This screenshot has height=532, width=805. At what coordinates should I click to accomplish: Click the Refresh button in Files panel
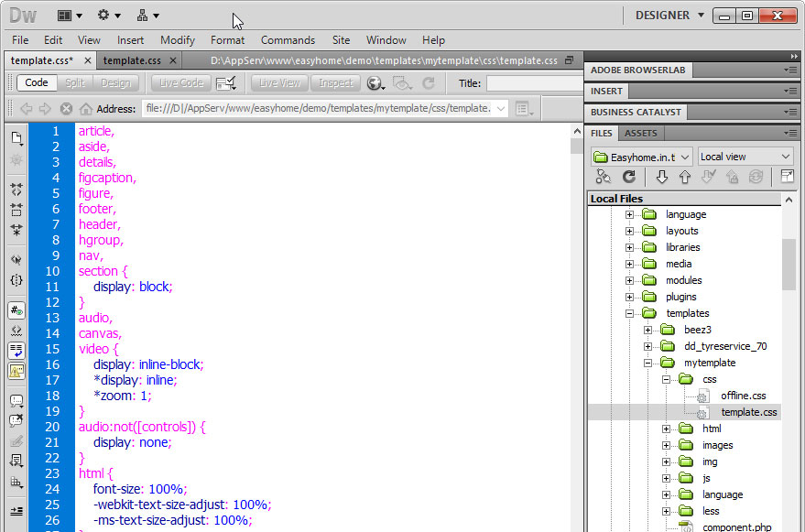(629, 178)
